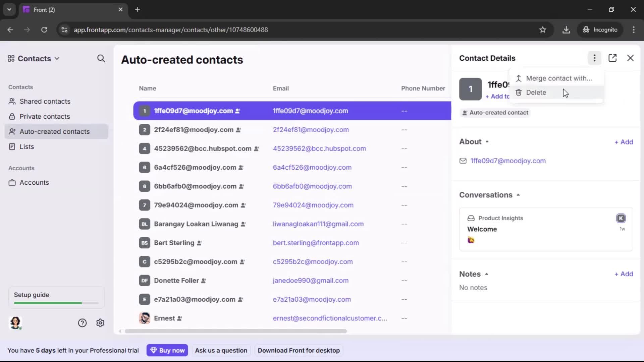Select the Shared contacts icon
644x362 pixels.
tap(12, 101)
